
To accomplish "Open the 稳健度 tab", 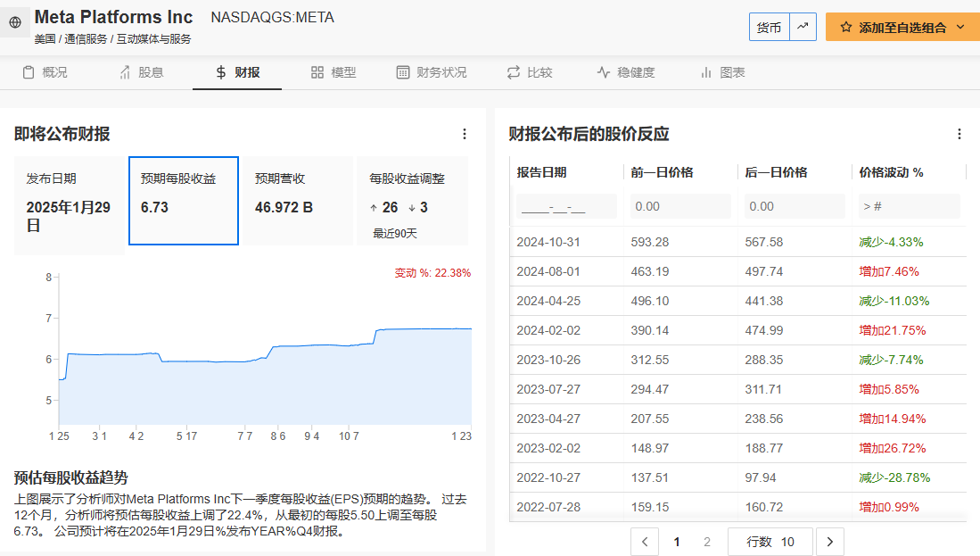I will pyautogui.click(x=626, y=72).
